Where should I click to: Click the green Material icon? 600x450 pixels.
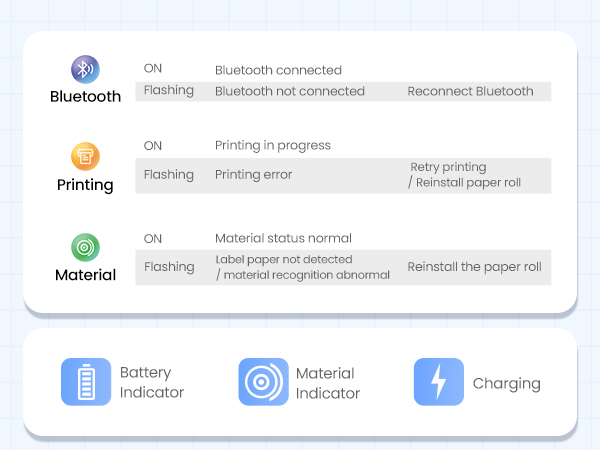click(85, 248)
